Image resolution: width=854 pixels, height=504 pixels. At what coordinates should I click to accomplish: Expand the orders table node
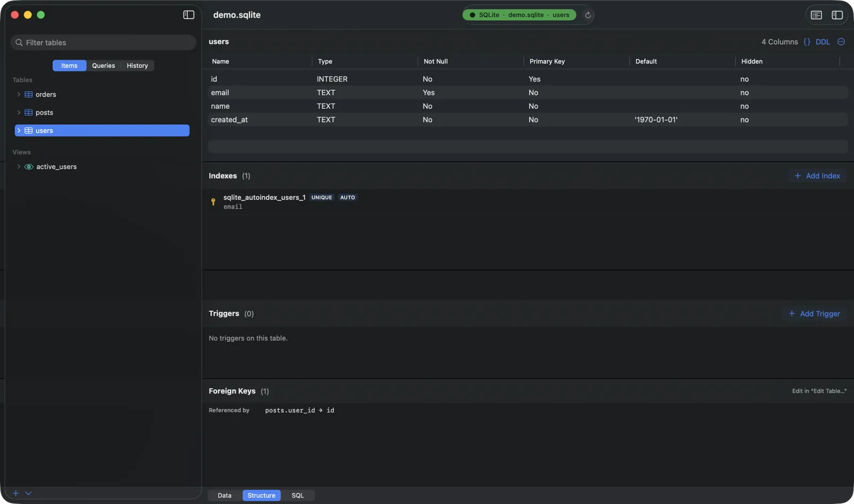19,94
